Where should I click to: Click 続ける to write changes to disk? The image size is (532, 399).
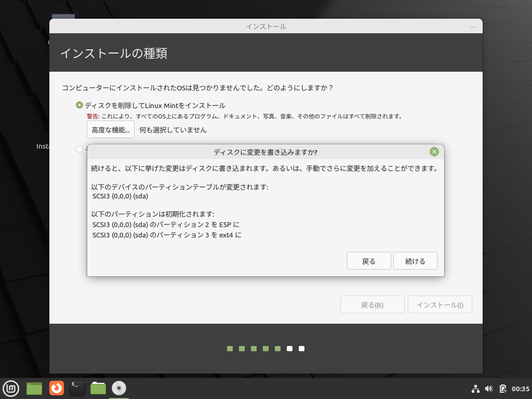pyautogui.click(x=415, y=261)
